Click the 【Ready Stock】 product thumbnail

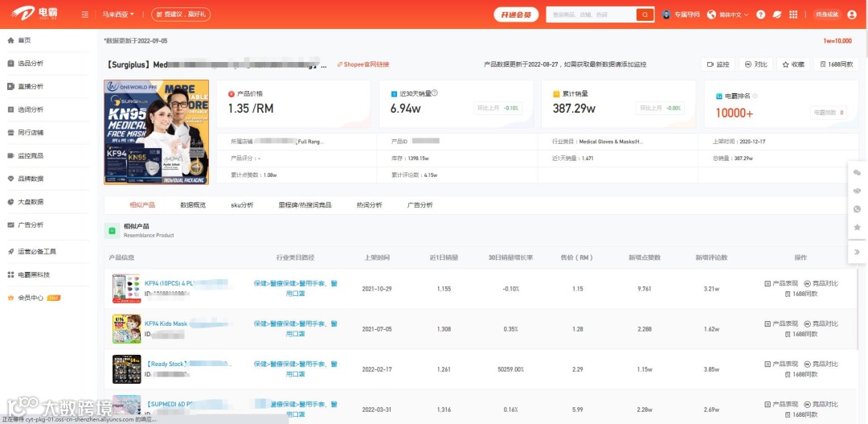[x=127, y=369]
